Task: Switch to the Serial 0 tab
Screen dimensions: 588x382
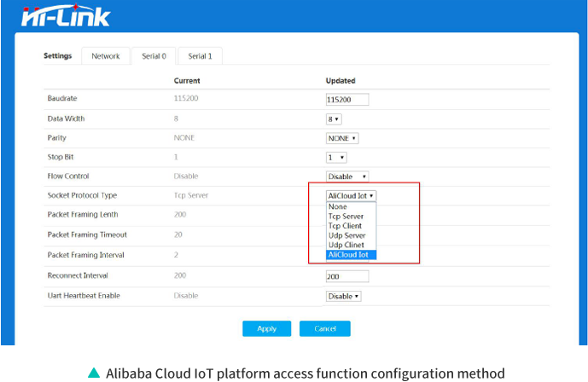Action: tap(154, 56)
